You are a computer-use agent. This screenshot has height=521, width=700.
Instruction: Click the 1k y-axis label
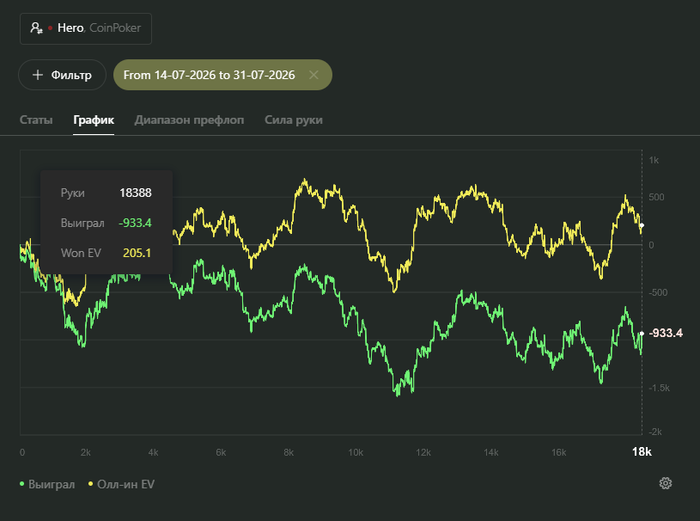click(x=654, y=160)
